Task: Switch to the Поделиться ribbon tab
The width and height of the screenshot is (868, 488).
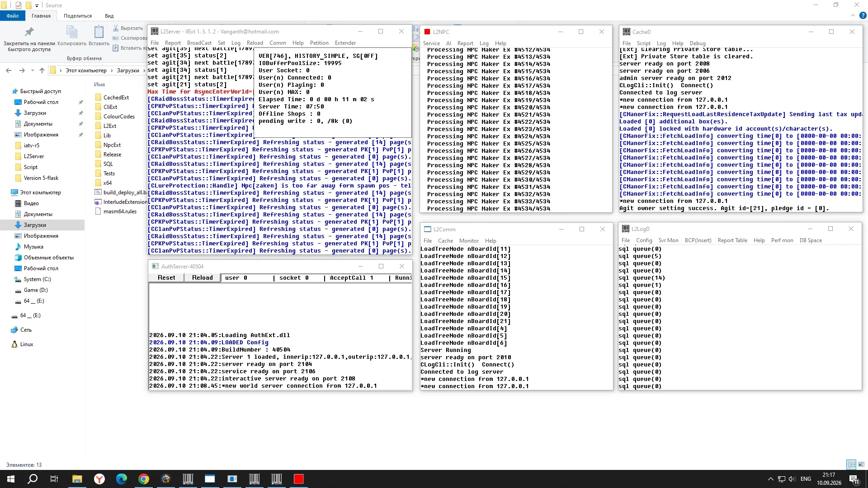Action: pos(78,16)
